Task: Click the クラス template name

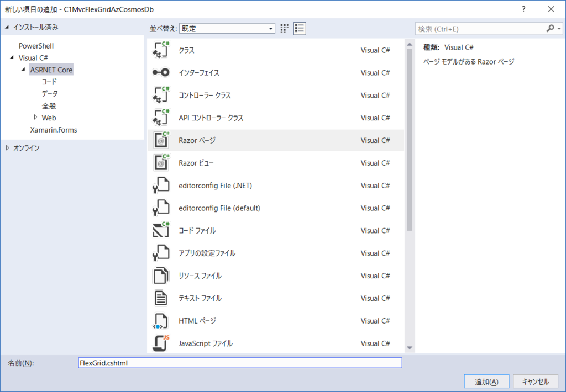Action: click(187, 50)
